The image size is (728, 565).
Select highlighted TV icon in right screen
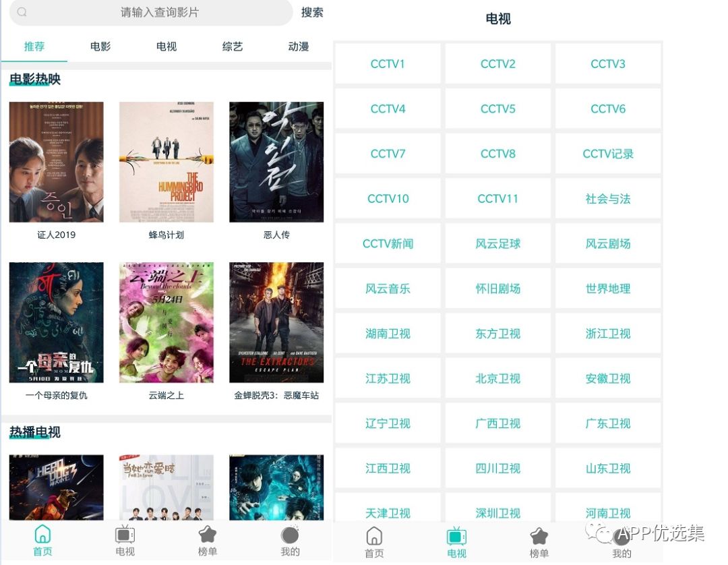pyautogui.click(x=456, y=536)
